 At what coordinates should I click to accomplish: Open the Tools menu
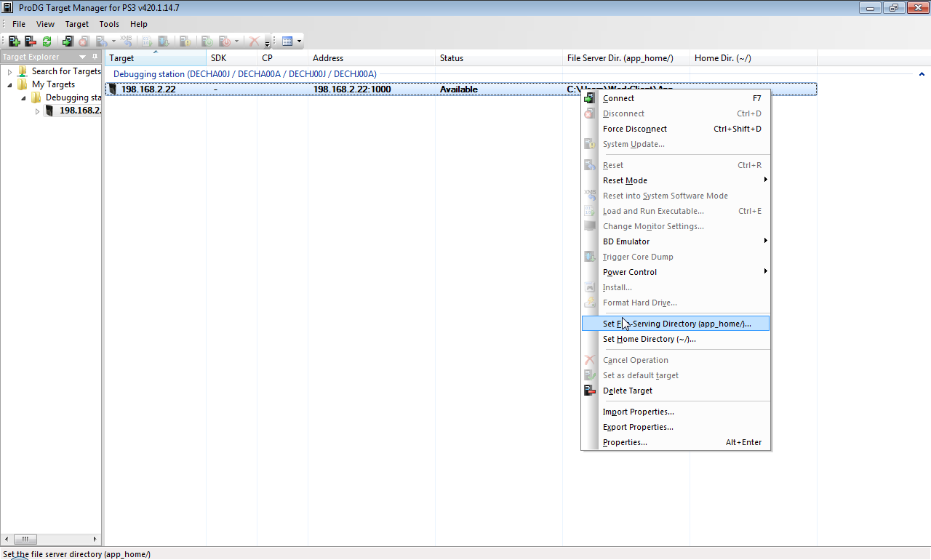coord(109,24)
